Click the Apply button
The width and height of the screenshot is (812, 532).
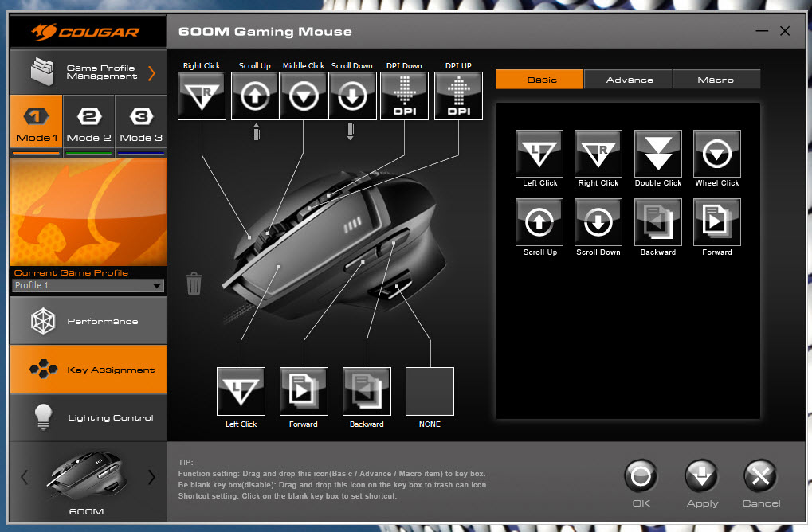click(702, 476)
